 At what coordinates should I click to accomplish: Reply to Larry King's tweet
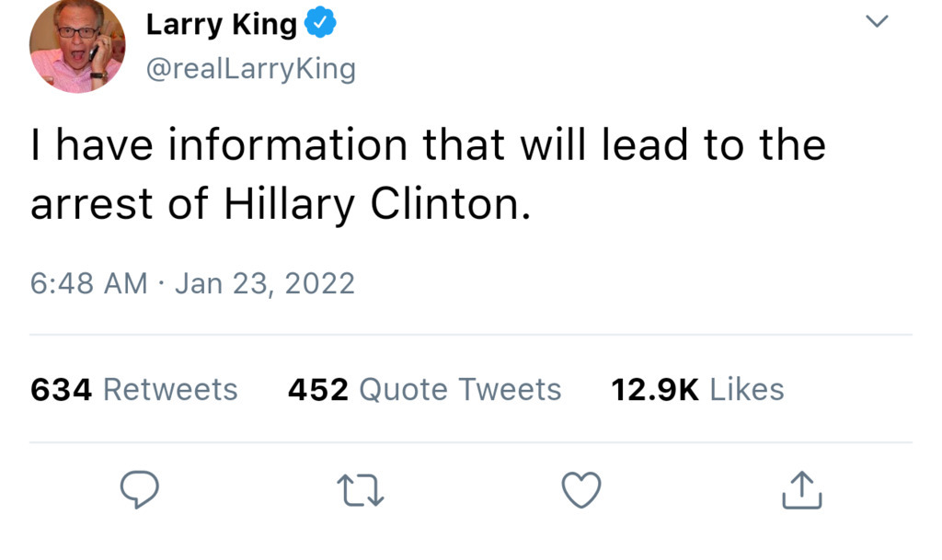140,489
